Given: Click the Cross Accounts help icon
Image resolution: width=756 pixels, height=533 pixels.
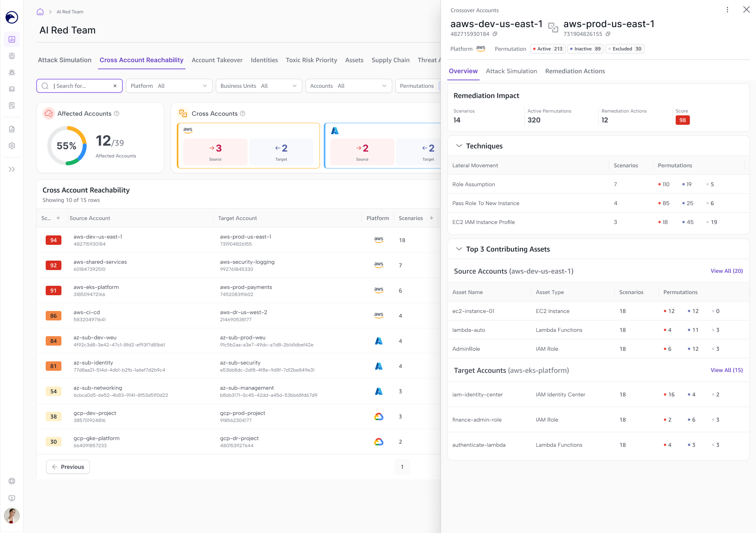Looking at the screenshot, I should [x=243, y=113].
